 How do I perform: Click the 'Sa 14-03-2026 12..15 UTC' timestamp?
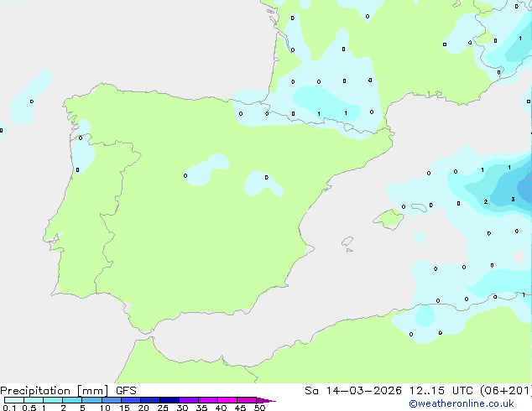[x=389, y=391]
